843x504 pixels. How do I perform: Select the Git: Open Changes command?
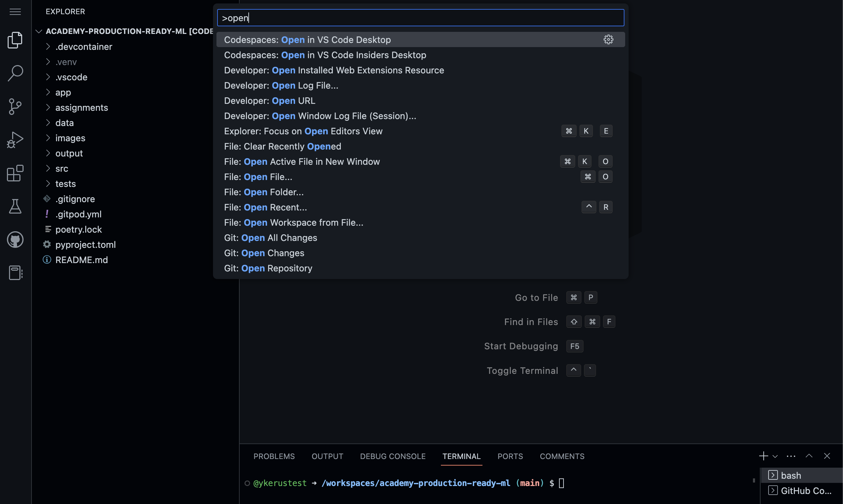pos(264,253)
